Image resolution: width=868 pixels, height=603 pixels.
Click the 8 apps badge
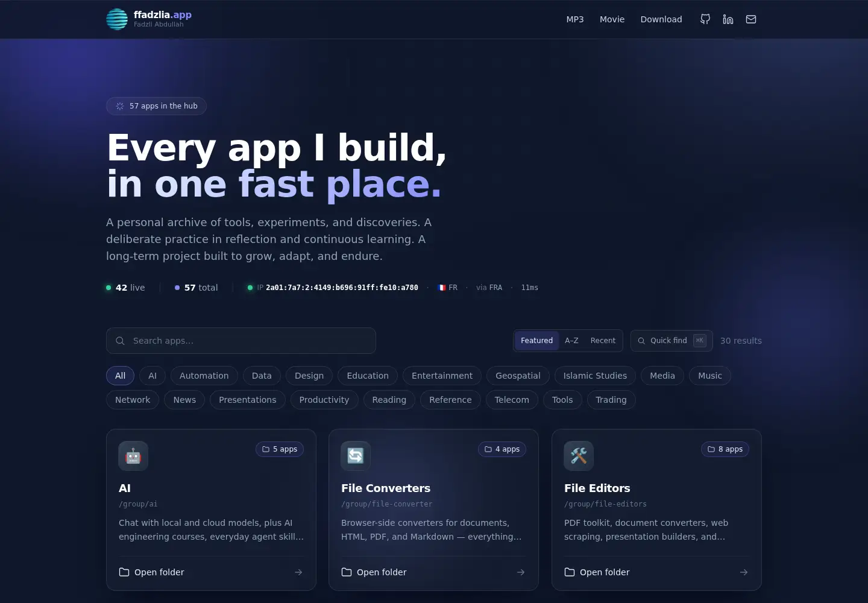pyautogui.click(x=725, y=449)
